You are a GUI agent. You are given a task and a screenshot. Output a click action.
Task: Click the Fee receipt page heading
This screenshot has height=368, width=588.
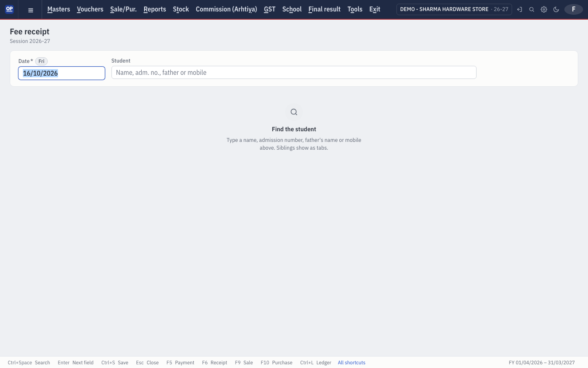[30, 31]
